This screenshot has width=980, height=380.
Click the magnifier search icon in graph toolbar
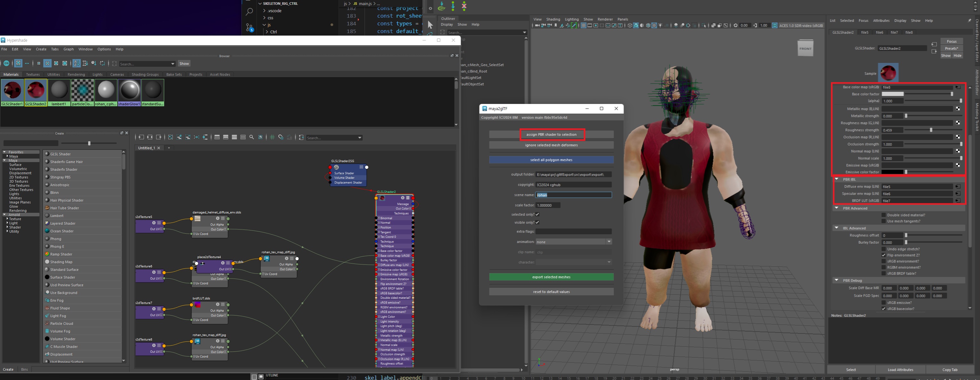pyautogui.click(x=251, y=137)
